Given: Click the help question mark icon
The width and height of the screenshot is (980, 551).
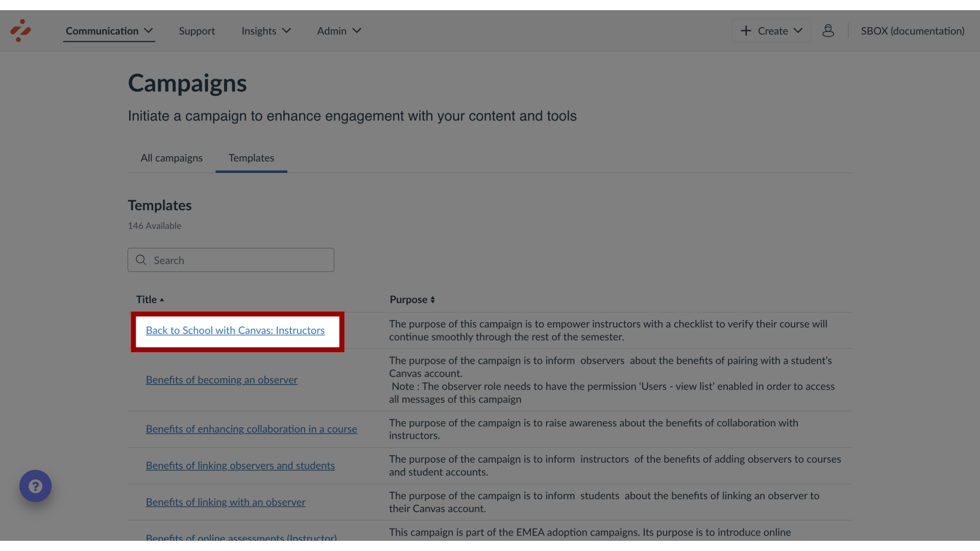Looking at the screenshot, I should [x=35, y=486].
